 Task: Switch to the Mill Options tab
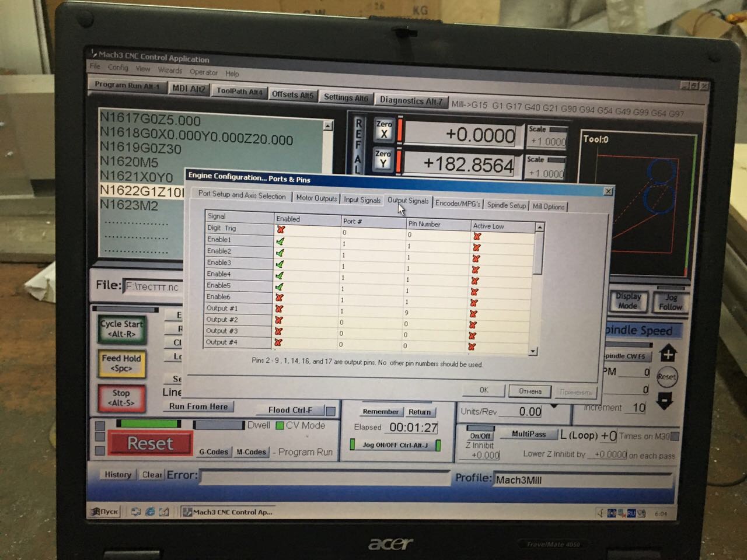[x=548, y=206]
